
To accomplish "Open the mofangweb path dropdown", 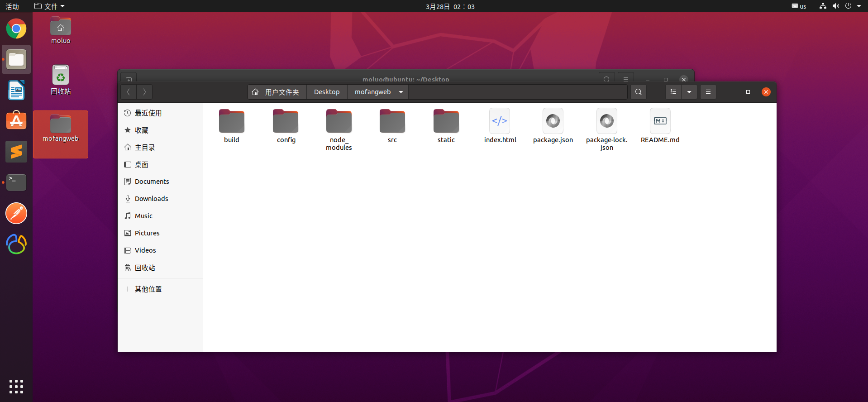I will 401,92.
